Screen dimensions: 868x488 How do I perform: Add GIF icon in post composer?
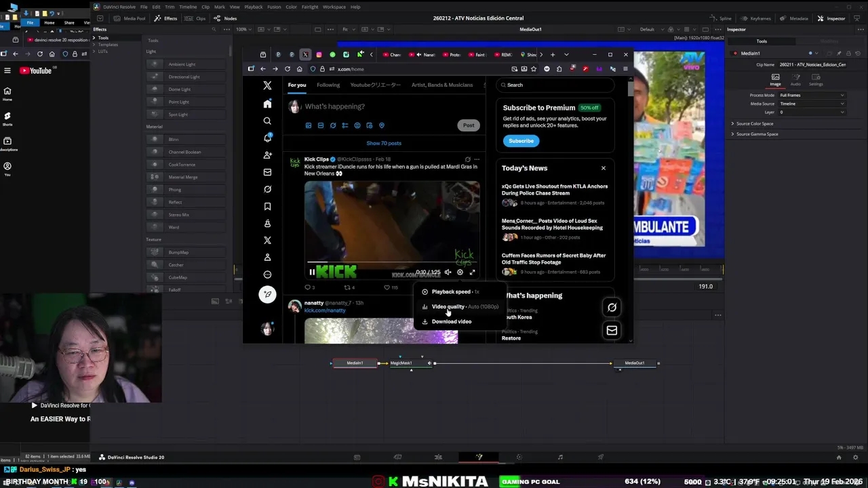pyautogui.click(x=321, y=125)
